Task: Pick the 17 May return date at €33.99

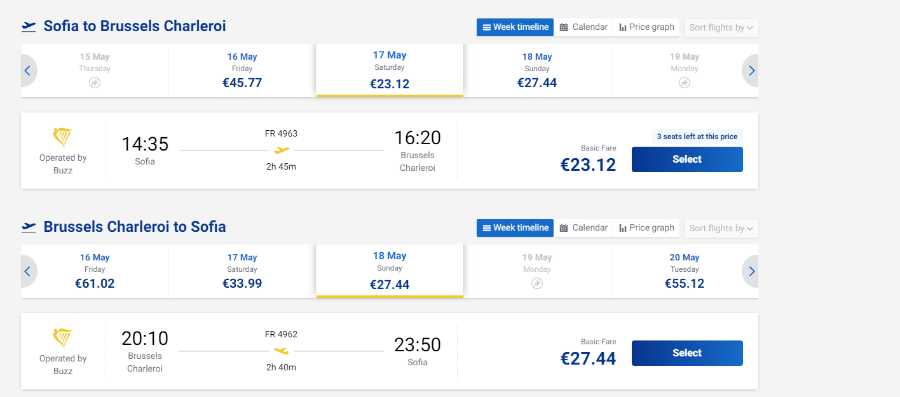Action: 242,271
